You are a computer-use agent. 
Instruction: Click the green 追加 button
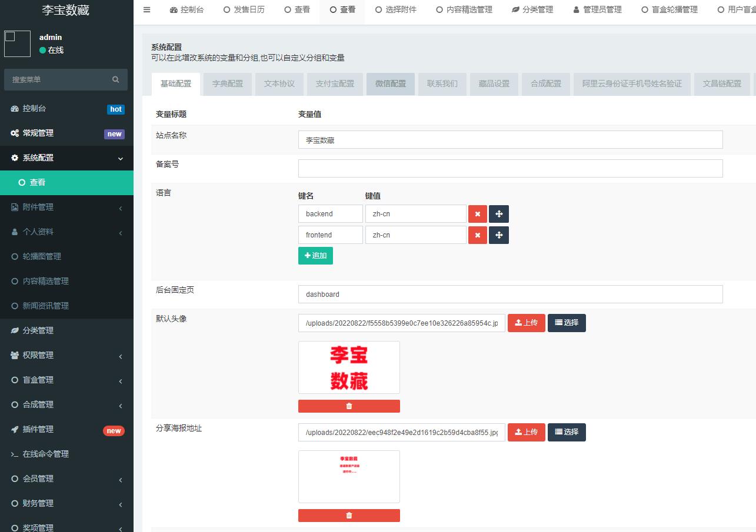point(315,256)
